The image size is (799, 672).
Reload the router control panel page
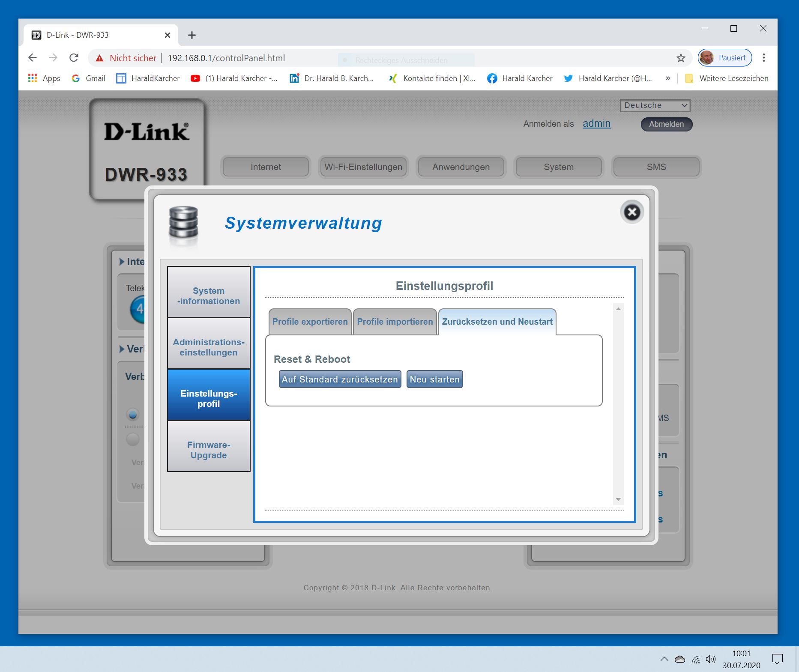coord(74,58)
